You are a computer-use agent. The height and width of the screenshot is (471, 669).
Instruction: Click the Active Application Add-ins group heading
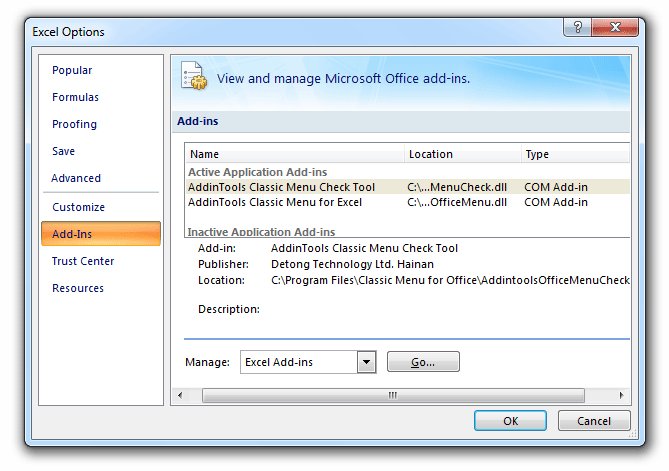click(257, 172)
